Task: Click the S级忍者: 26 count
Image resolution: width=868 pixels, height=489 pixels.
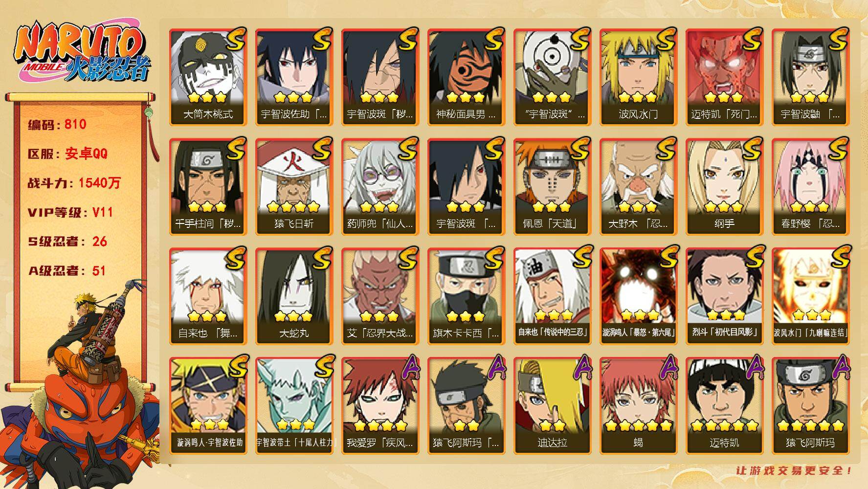Action: 67,242
